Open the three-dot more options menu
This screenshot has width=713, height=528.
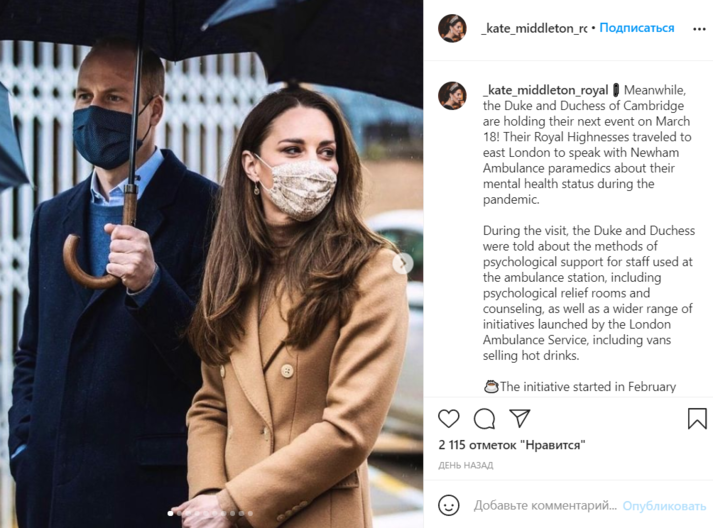(x=699, y=29)
